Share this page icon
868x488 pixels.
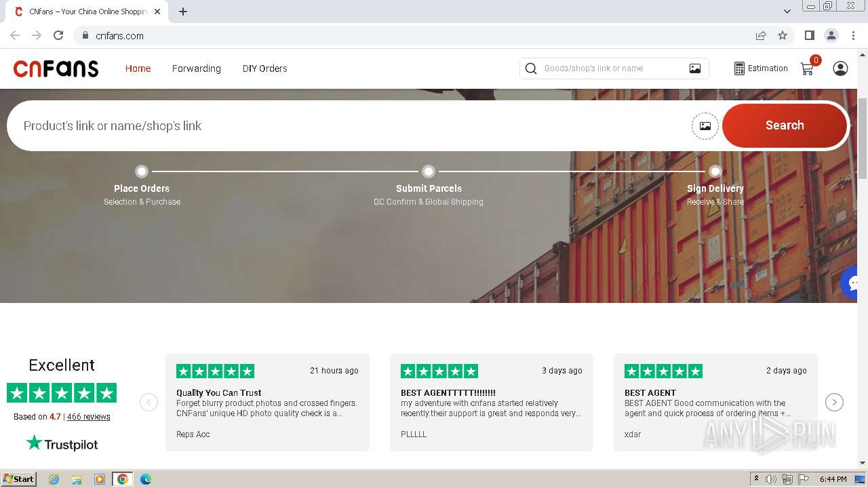click(x=761, y=36)
